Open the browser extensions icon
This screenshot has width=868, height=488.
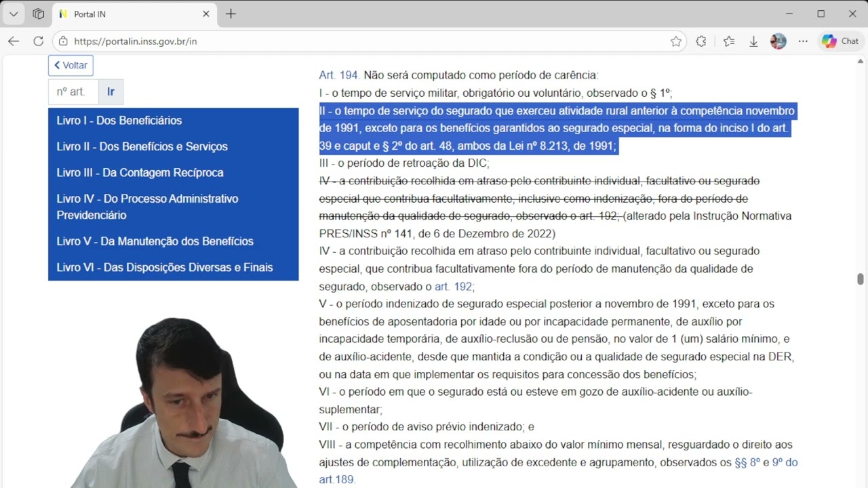point(701,41)
